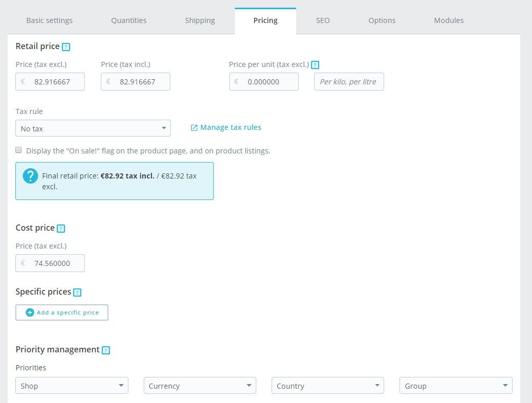Click external link icon beside Manage tax rules
The height and width of the screenshot is (403, 532).
tap(194, 127)
